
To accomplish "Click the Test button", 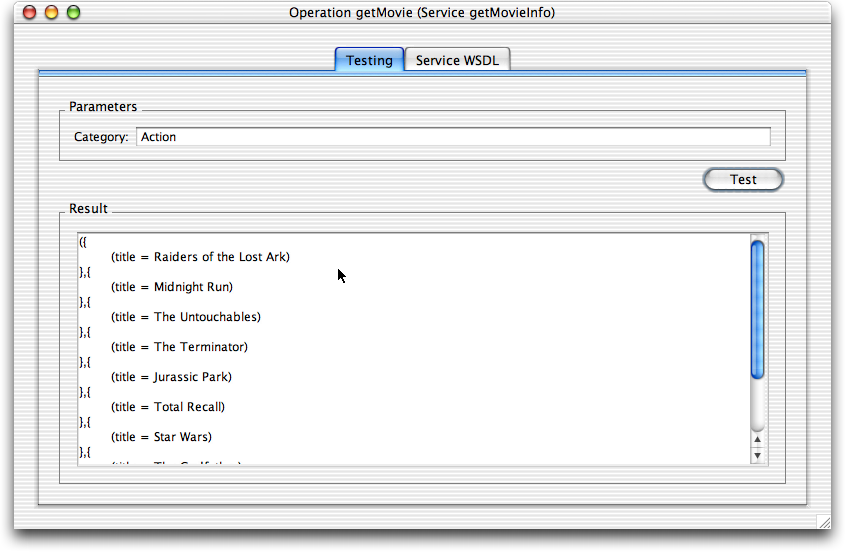I will click(x=743, y=180).
